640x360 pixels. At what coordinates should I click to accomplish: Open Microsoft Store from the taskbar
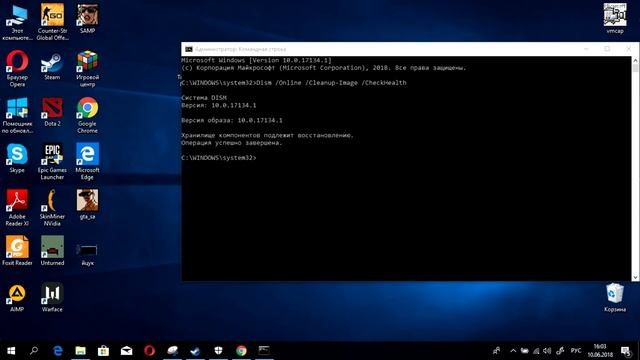click(x=103, y=351)
